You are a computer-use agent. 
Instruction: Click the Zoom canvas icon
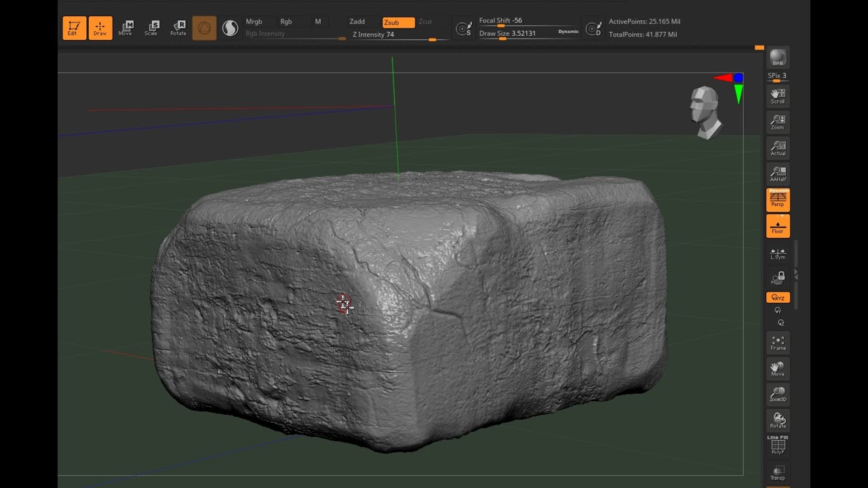click(x=778, y=122)
